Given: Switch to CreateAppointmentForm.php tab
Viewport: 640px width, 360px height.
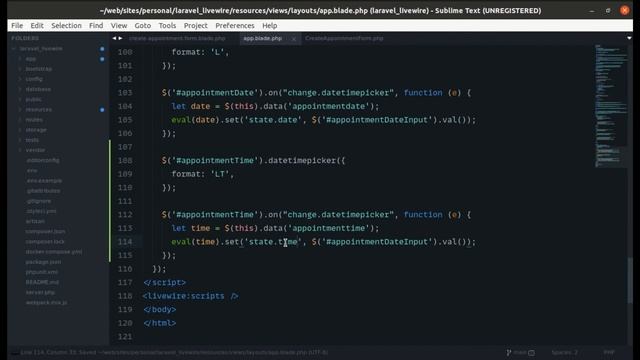Looking at the screenshot, I should [344, 38].
